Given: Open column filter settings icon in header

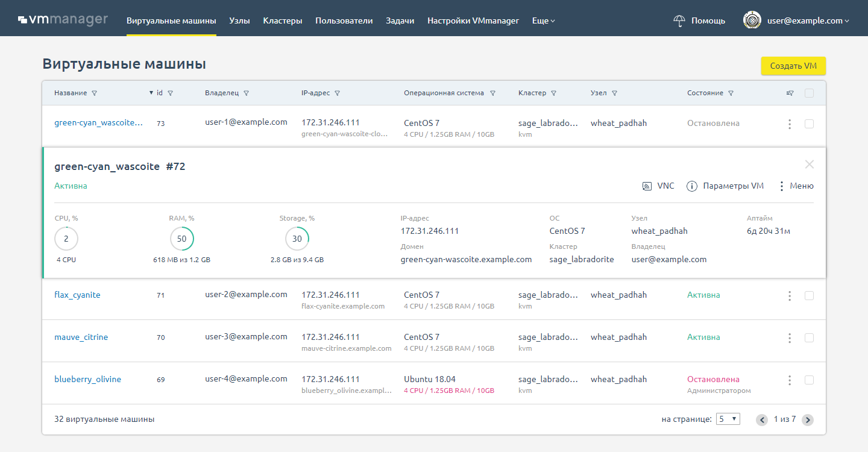Looking at the screenshot, I should click(790, 93).
